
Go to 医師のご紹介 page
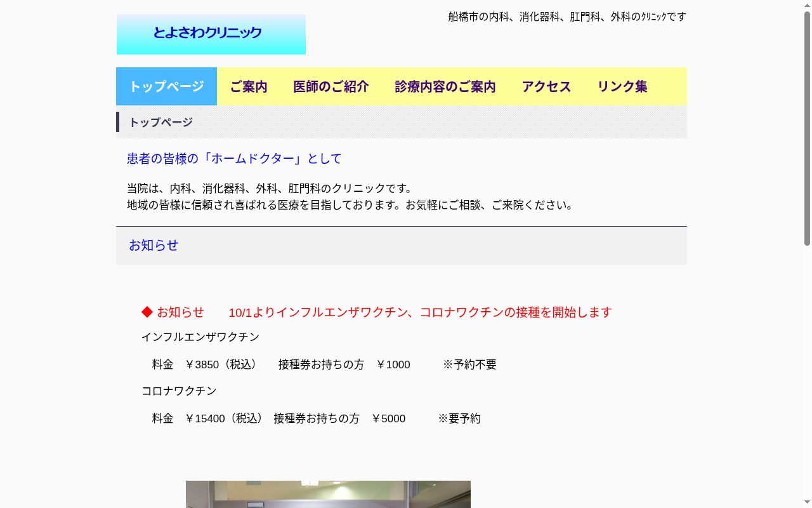331,86
